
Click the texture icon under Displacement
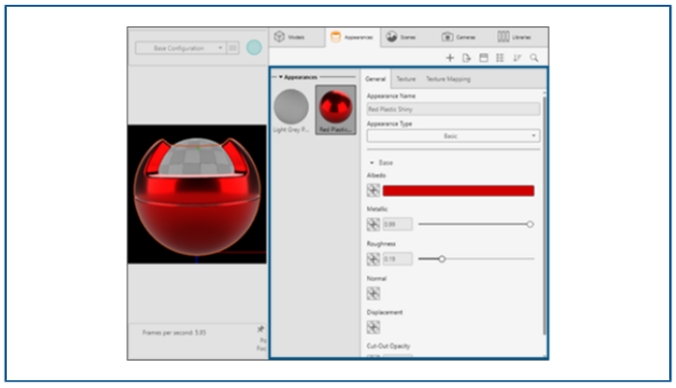click(373, 327)
